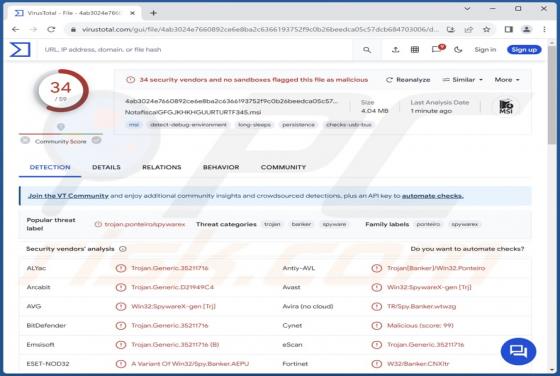
Task: Click the Avast Win32:SpywareX-gen result
Action: [429, 287]
